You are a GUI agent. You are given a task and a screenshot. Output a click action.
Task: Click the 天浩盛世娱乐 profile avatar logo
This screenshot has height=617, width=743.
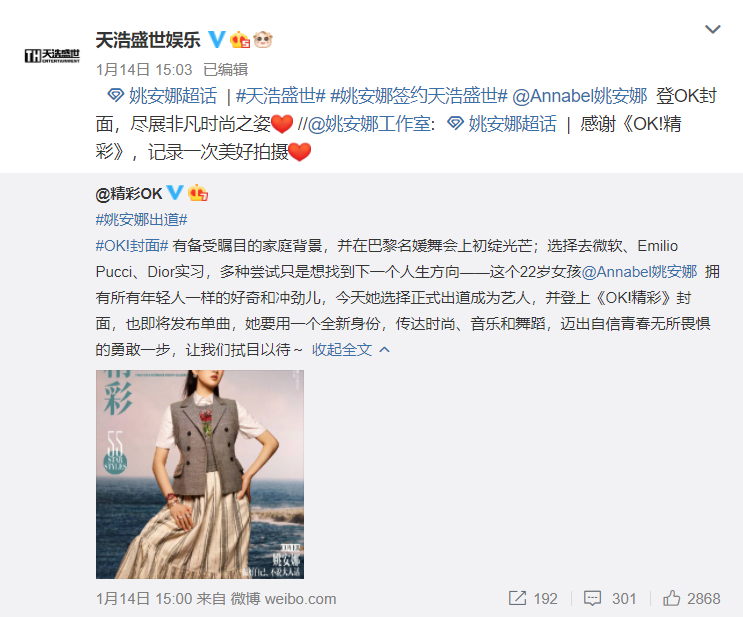pos(52,55)
